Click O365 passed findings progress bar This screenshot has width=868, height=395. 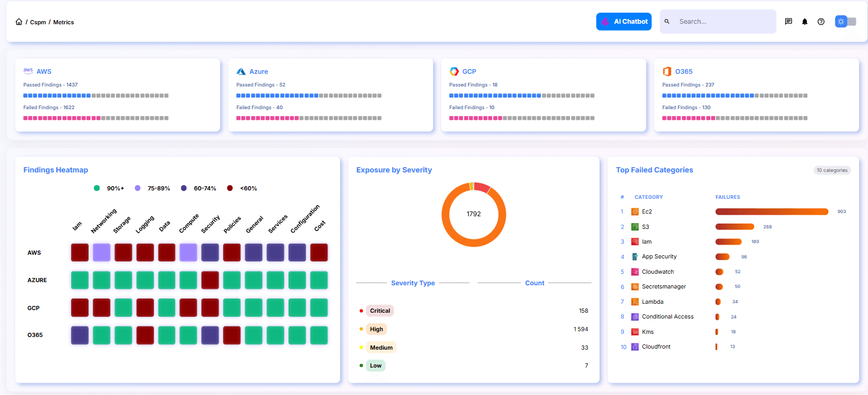735,95
